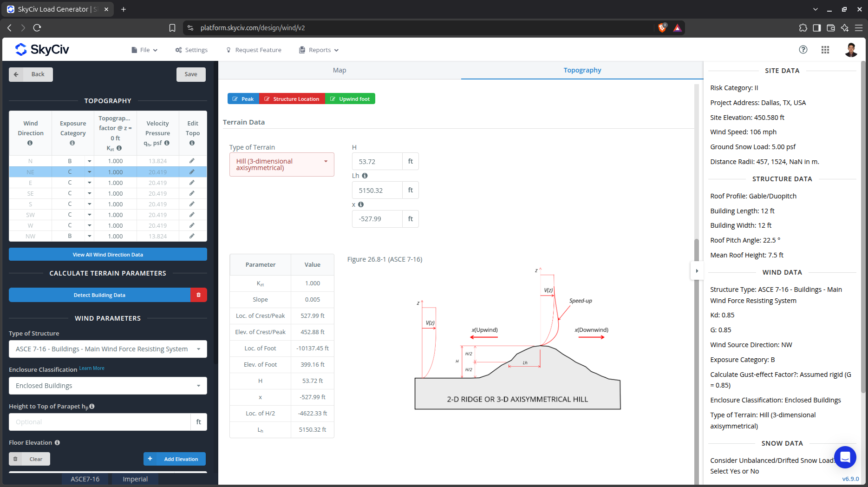The height and width of the screenshot is (487, 868).
Task: Select the Topography tab
Action: (x=582, y=70)
